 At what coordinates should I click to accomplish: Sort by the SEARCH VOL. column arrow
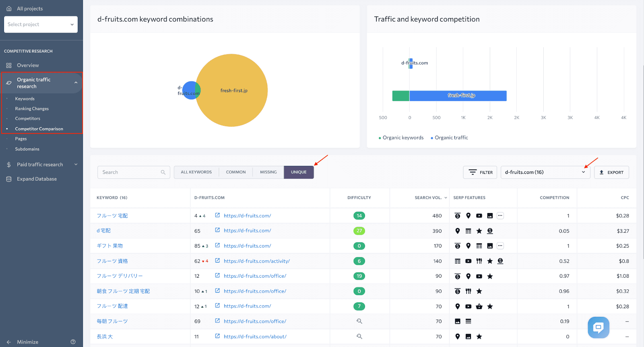tap(446, 198)
